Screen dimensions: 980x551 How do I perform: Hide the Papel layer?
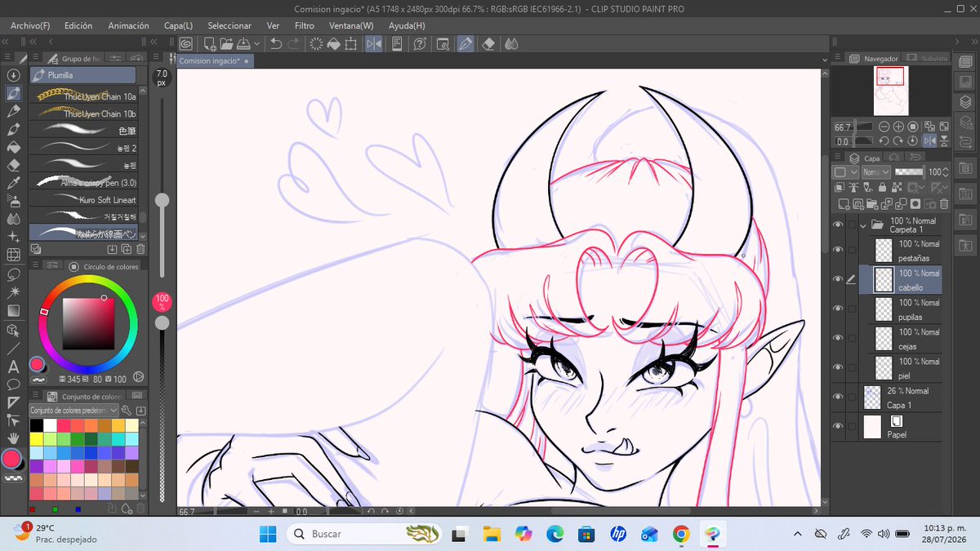837,426
